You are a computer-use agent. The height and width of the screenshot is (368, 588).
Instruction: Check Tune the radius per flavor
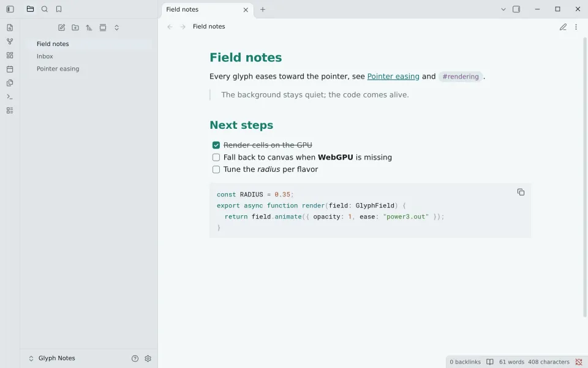[x=216, y=169]
